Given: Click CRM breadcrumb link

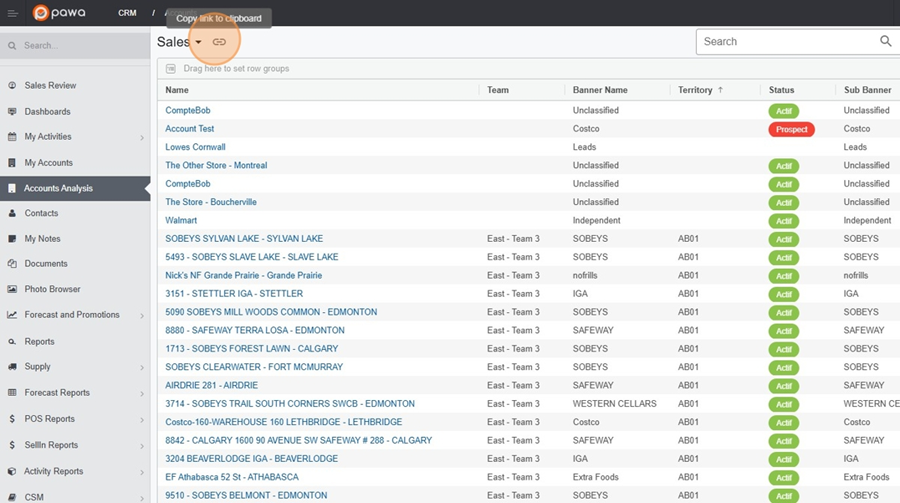Looking at the screenshot, I should tap(127, 13).
